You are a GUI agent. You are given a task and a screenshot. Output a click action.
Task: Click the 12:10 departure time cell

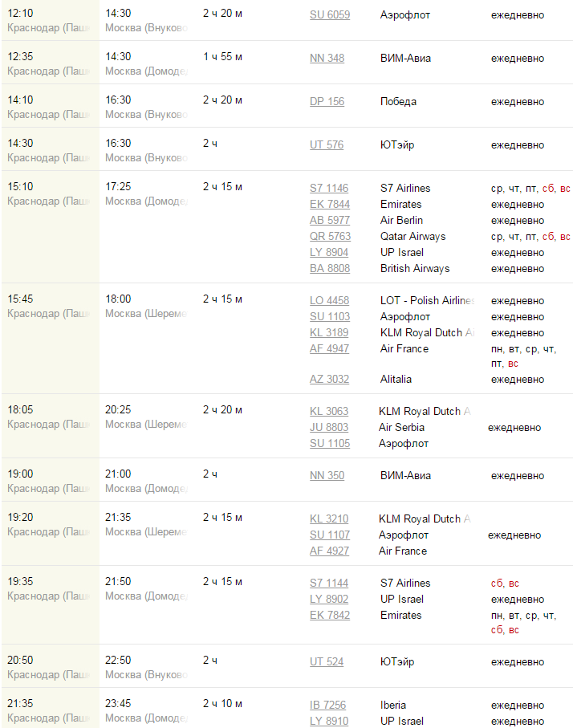tap(20, 15)
